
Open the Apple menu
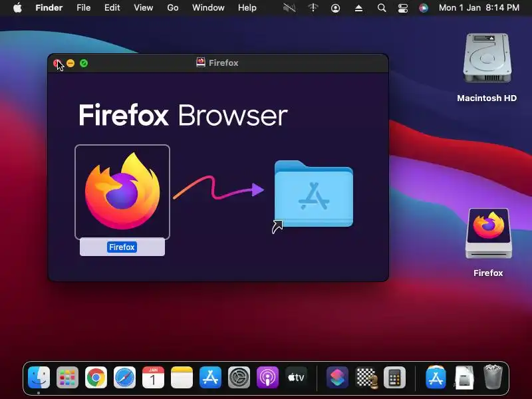coord(17,7)
